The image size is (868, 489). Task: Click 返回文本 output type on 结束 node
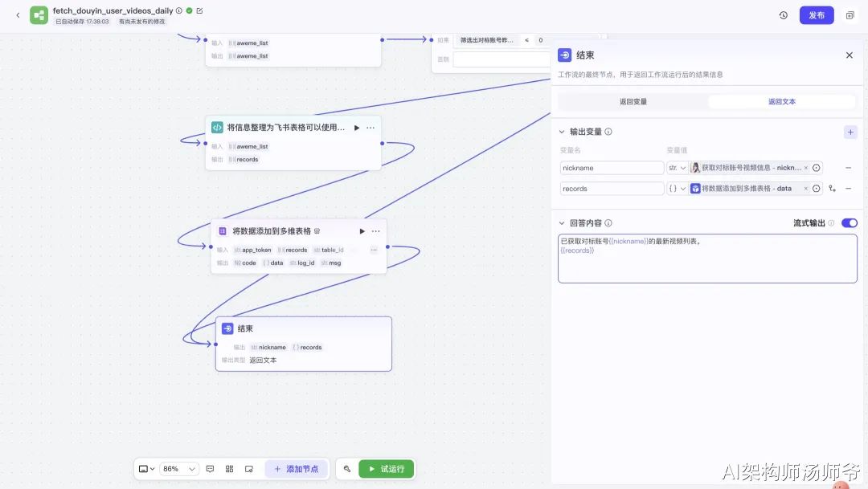pos(263,360)
